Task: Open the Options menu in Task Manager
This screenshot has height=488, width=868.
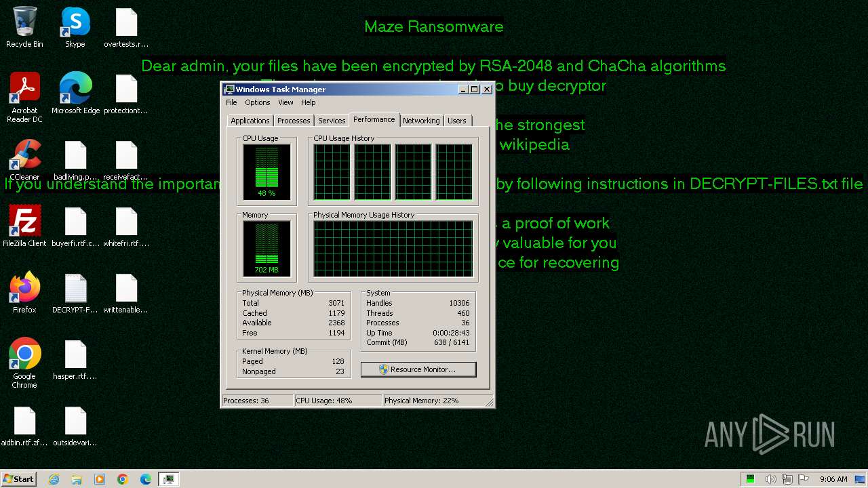Action: click(258, 102)
